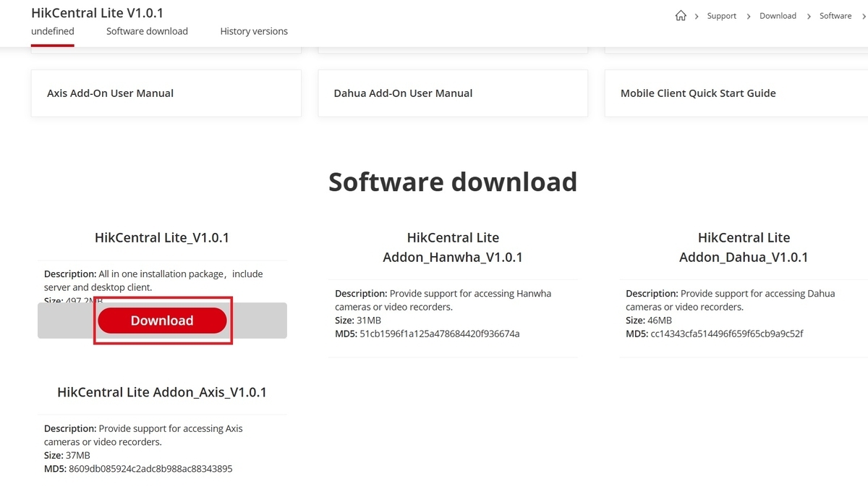Click the Software download section heading
The image size is (868, 487).
coord(452,182)
